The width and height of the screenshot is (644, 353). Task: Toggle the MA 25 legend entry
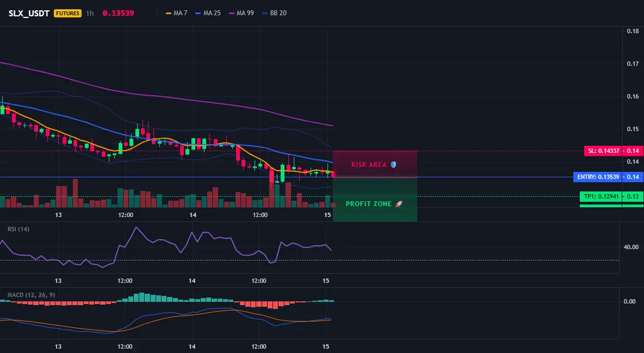pos(208,13)
